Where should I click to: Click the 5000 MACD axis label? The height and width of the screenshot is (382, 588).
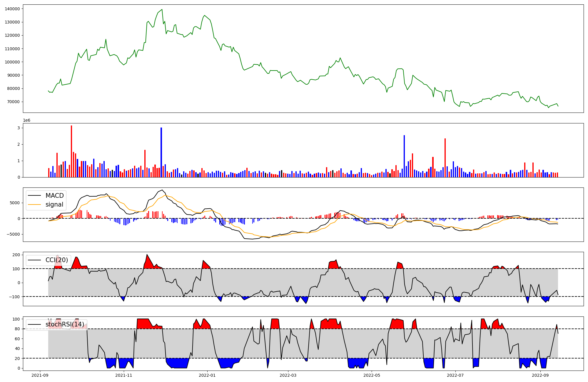tap(15, 203)
